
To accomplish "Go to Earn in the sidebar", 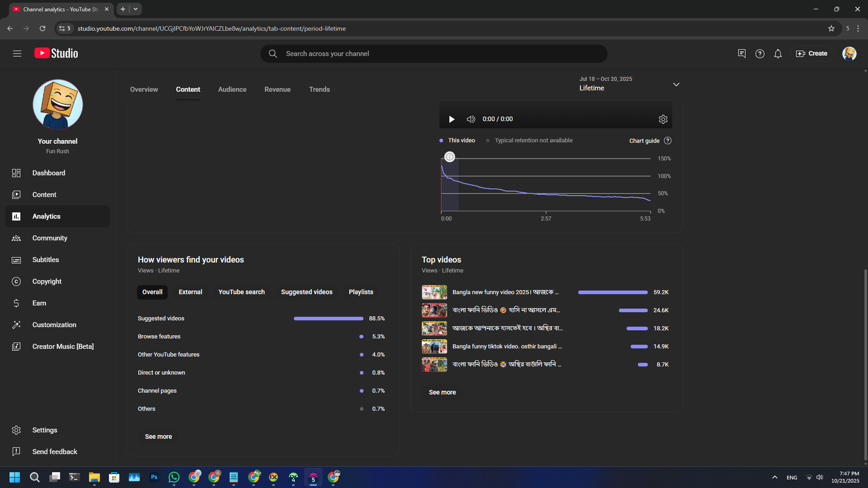I will (39, 303).
